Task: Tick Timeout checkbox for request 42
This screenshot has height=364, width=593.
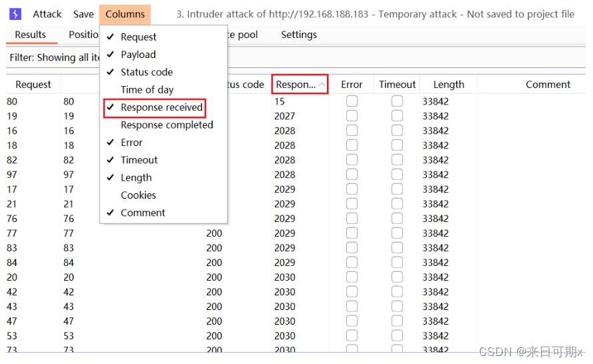Action: pos(397,292)
